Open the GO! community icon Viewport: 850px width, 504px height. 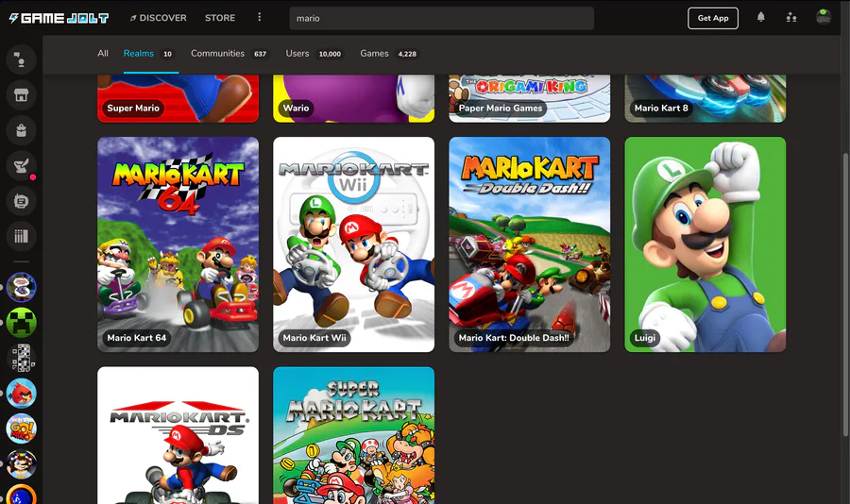tap(21, 428)
